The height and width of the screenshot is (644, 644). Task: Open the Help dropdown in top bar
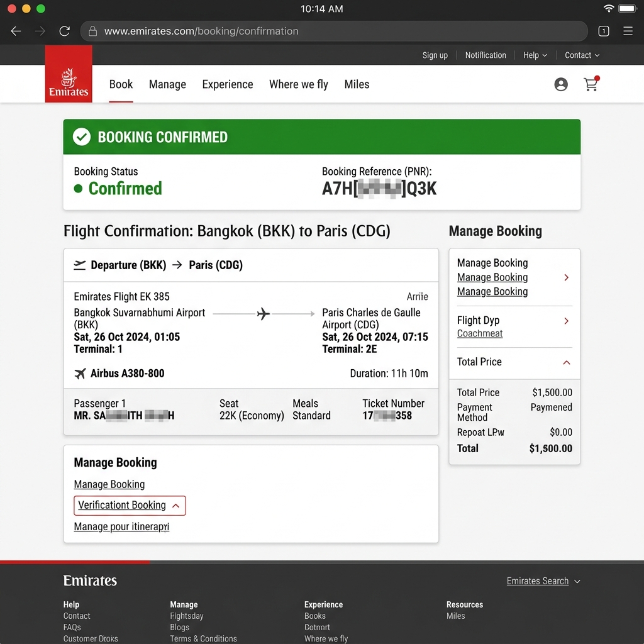pos(535,55)
